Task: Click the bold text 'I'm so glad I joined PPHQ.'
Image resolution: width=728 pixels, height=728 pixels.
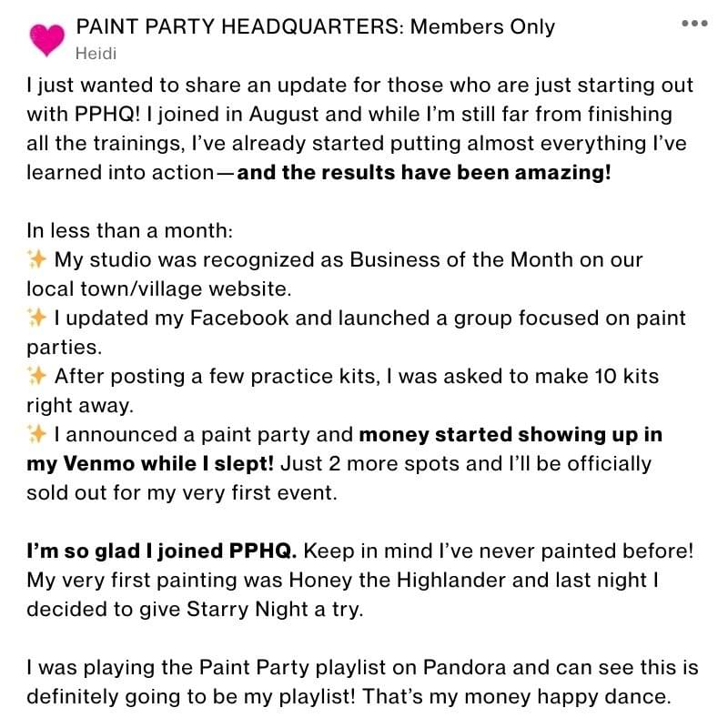Action: (x=162, y=551)
